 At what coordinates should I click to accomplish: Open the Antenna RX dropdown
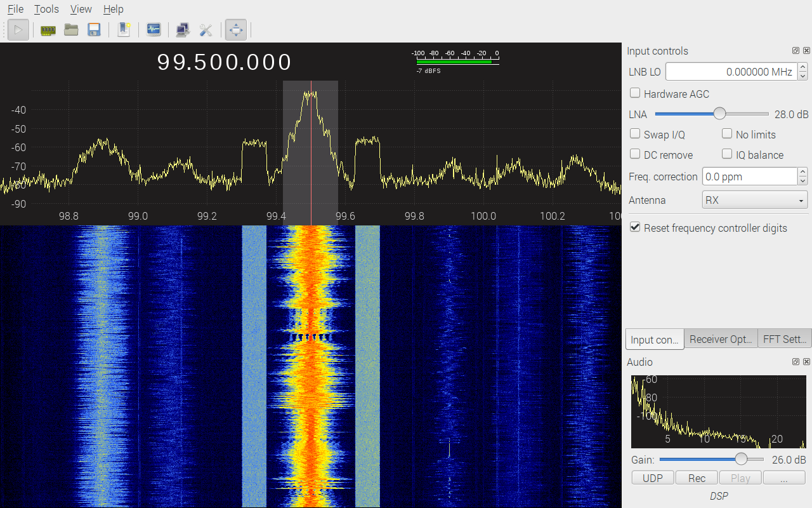click(755, 200)
